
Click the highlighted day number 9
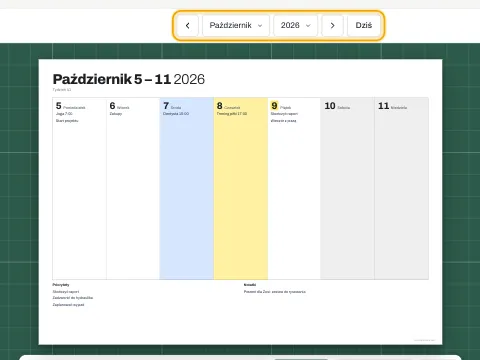(274, 106)
